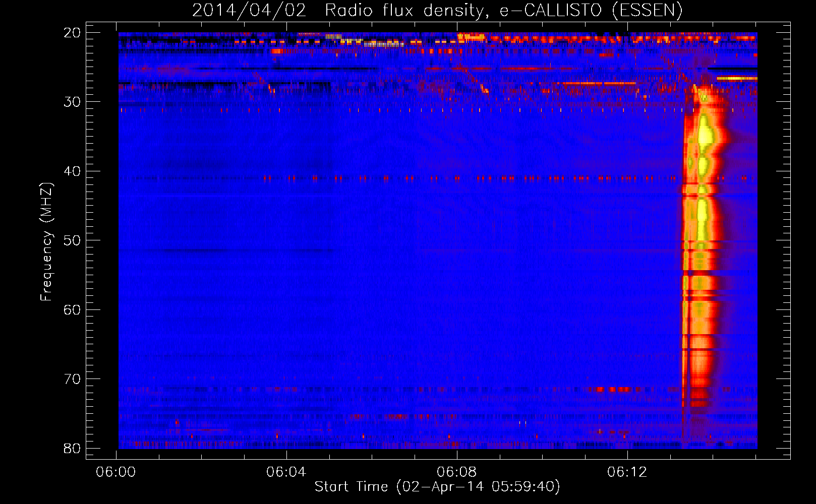The height and width of the screenshot is (504, 816).
Task: Click the 'Frequency (MHZ)' axis label
Action: 46,242
